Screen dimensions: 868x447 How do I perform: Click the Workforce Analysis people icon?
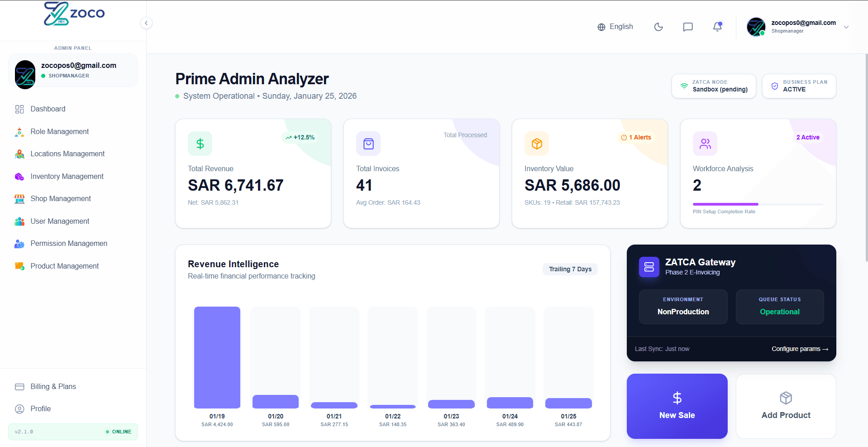pos(705,144)
